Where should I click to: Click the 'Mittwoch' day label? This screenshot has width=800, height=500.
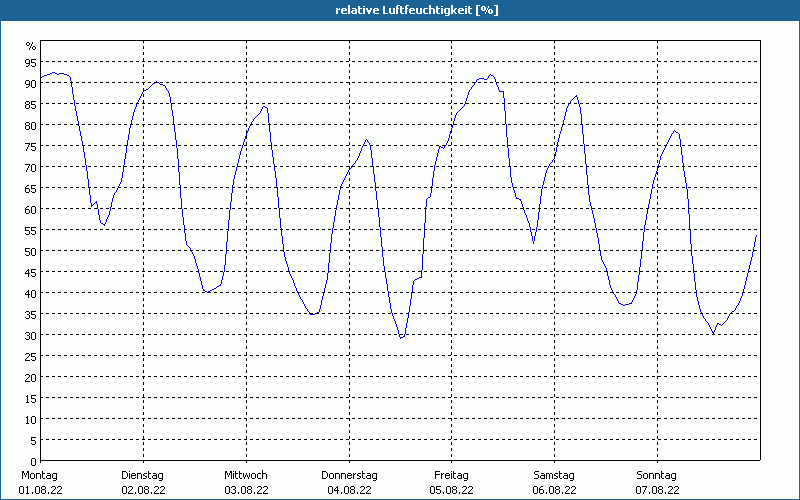246,476
